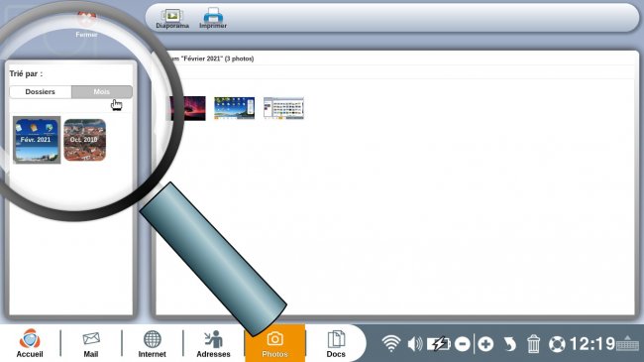This screenshot has width=644, height=362.
Task: Sort photos by Dossiers
Action: coord(41,91)
